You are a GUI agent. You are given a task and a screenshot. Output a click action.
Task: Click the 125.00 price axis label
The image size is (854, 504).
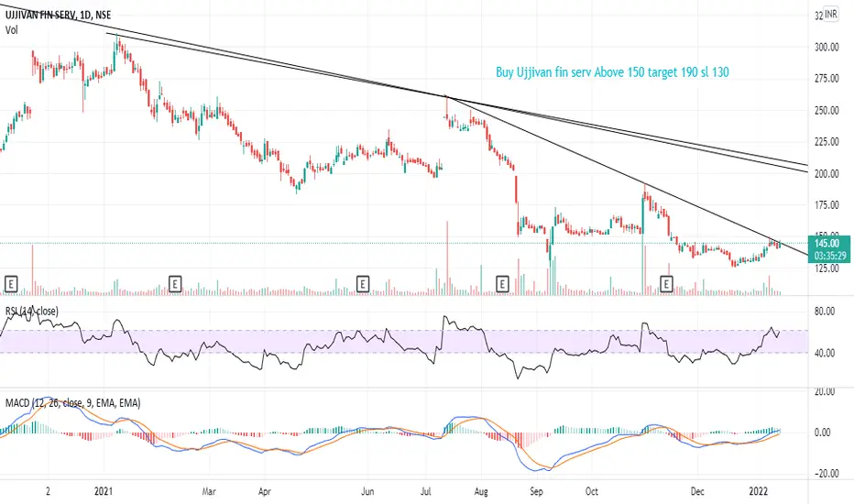tap(827, 268)
